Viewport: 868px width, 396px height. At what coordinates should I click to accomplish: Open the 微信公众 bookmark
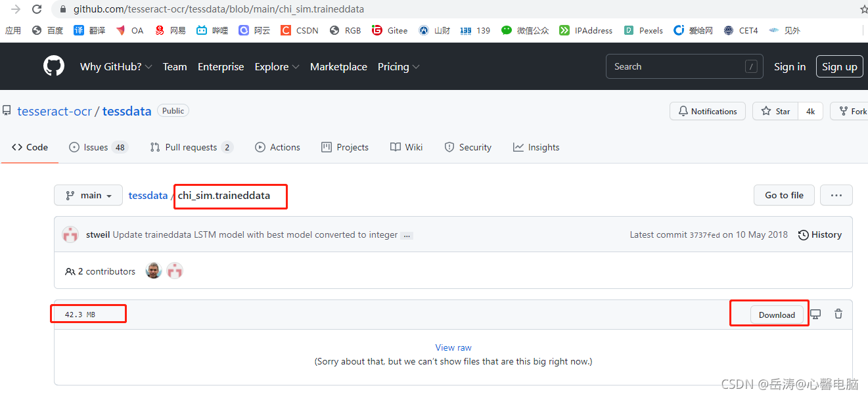click(525, 30)
